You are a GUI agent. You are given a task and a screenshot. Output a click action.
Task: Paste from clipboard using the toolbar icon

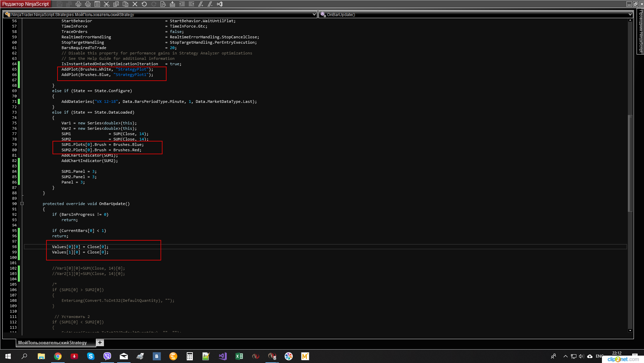tap(126, 4)
